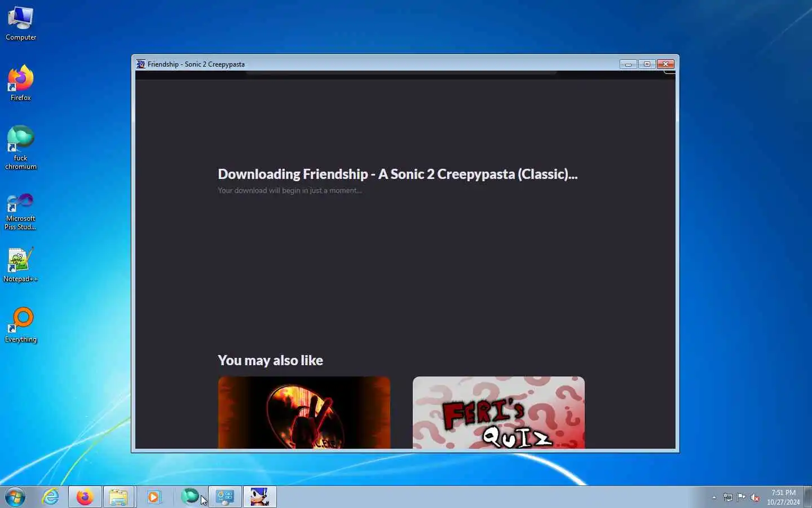
Task: Open Internet Explorer from the taskbar
Action: 51,497
